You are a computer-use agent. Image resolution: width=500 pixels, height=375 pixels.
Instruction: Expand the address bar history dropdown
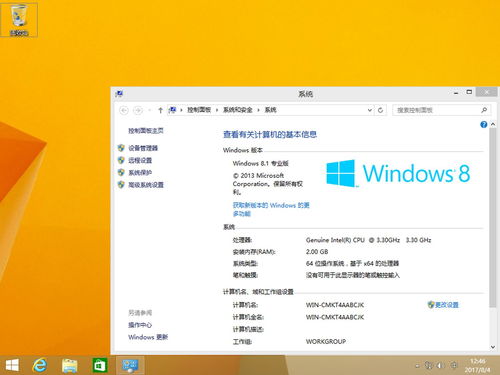pyautogui.click(x=369, y=110)
